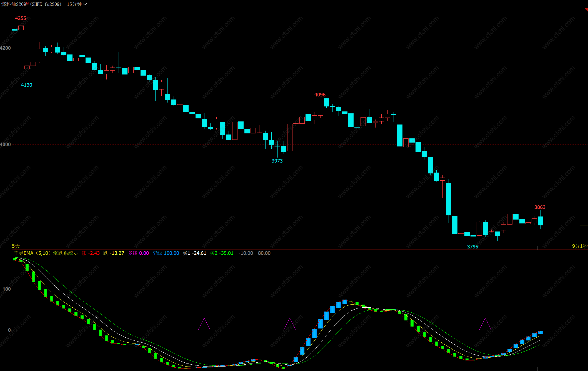Click the red M marker beside 2209

pyautogui.click(x=27, y=3)
